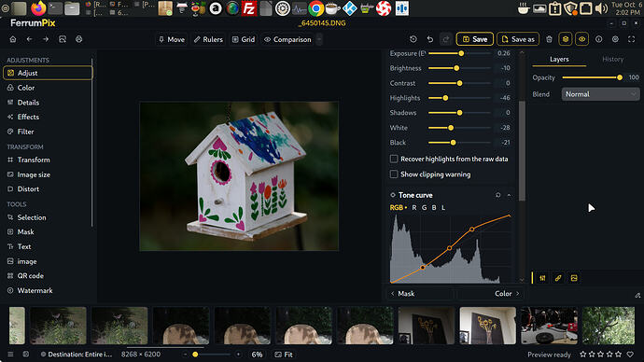Open the Filter section
644x362 pixels.
[48, 132]
